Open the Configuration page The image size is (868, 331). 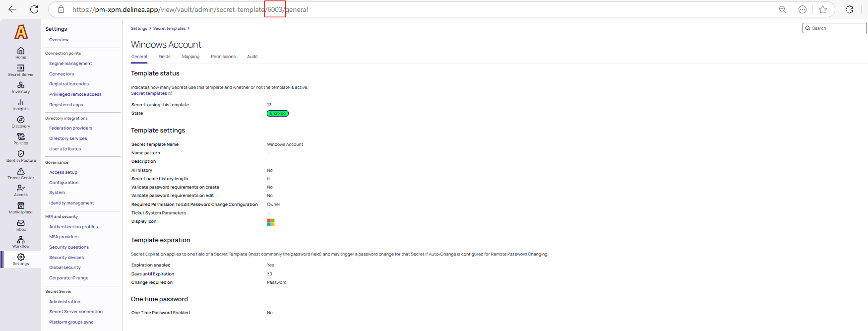click(x=63, y=183)
